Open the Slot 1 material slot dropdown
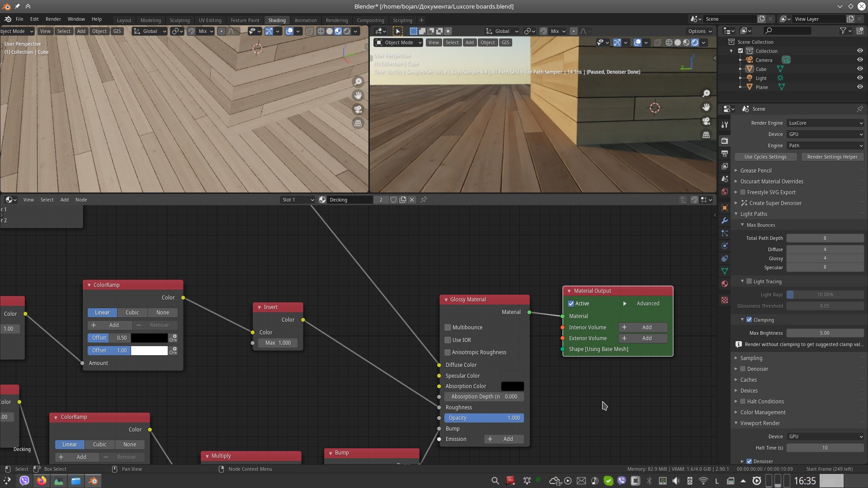The height and width of the screenshot is (488, 868). [x=297, y=200]
